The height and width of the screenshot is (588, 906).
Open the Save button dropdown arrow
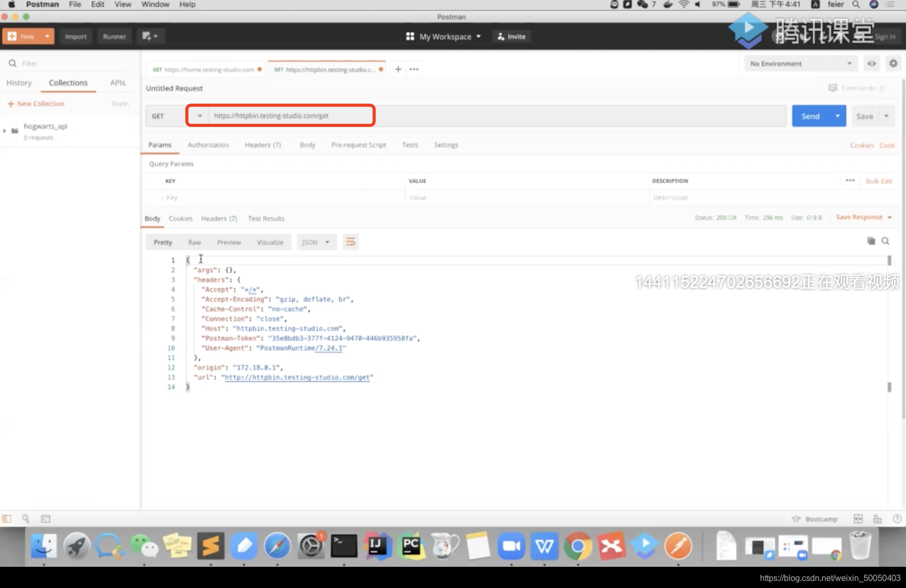886,116
